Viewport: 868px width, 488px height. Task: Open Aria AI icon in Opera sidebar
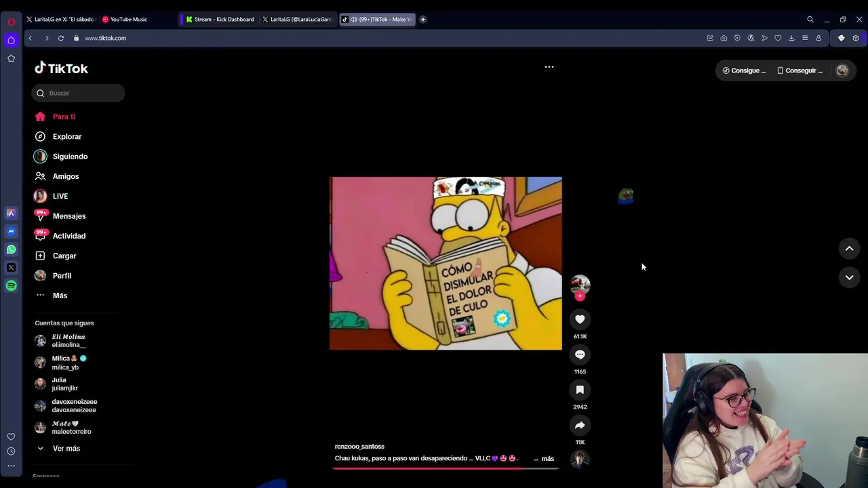[11, 213]
